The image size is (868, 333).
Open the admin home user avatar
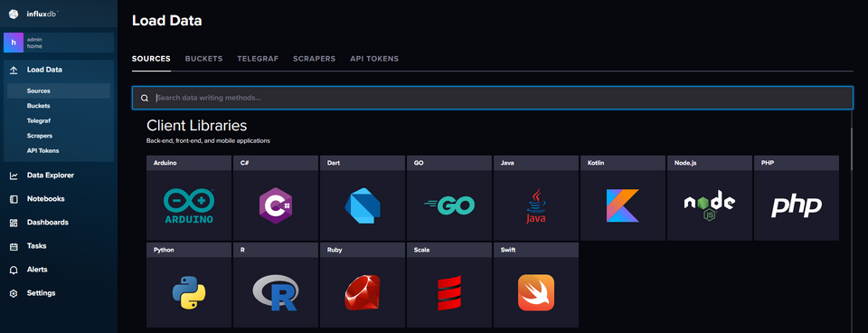(x=14, y=43)
